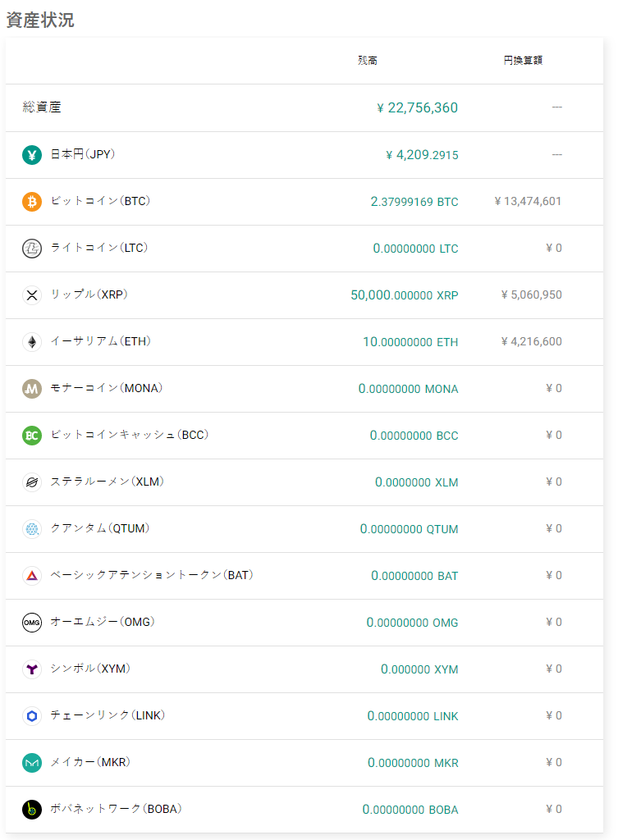Screen dimensions: 618x840
Task: Click the Boba Network (BOBA) icon
Action: [32, 810]
